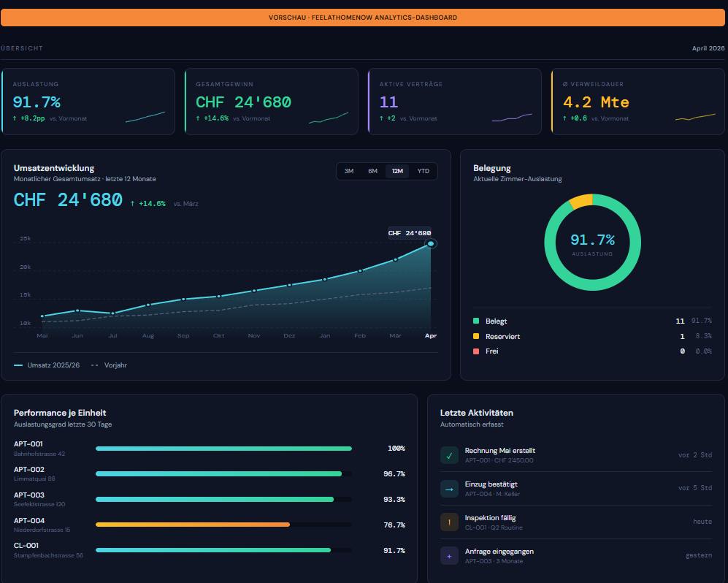
Task: Select the YTD range tab
Action: (x=423, y=171)
